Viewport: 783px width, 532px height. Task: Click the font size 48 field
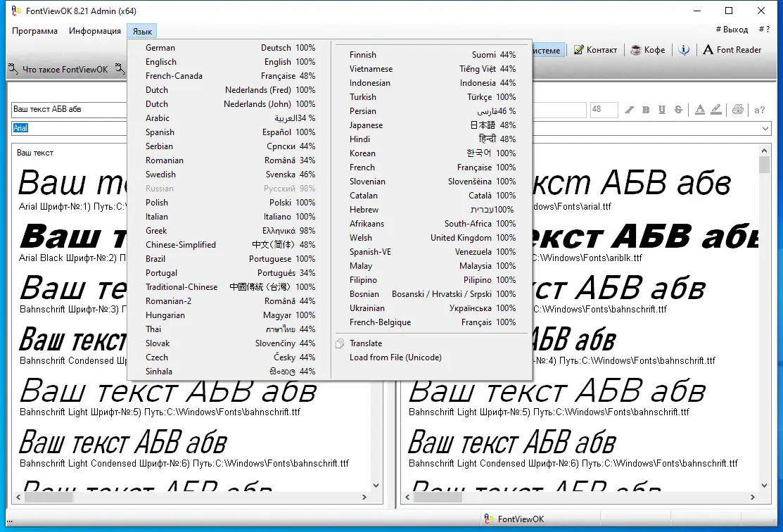pyautogui.click(x=604, y=109)
